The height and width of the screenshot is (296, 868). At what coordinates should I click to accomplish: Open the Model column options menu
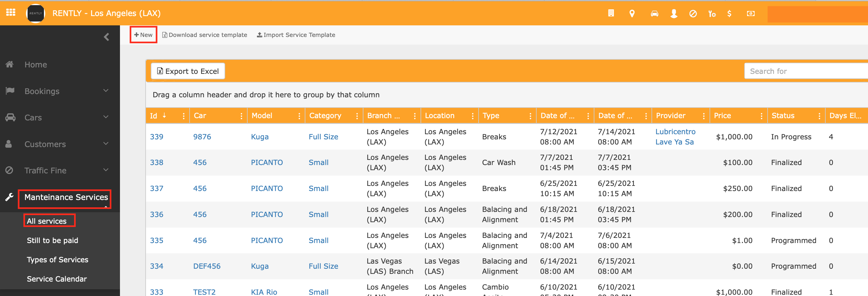299,116
